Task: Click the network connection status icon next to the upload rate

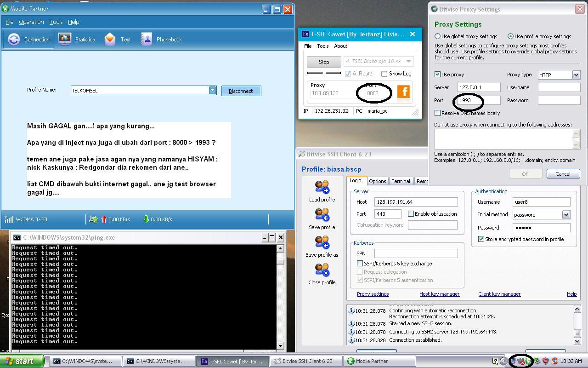Action: pyautogui.click(x=93, y=219)
